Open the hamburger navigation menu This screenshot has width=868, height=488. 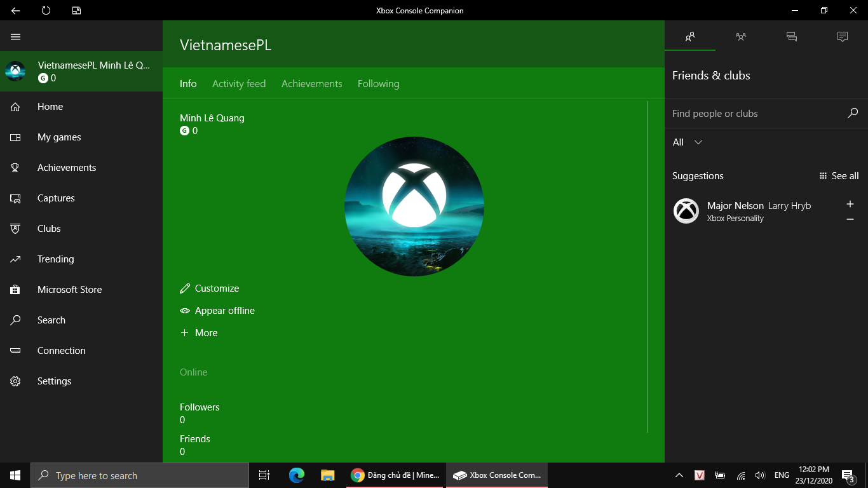pyautogui.click(x=16, y=37)
